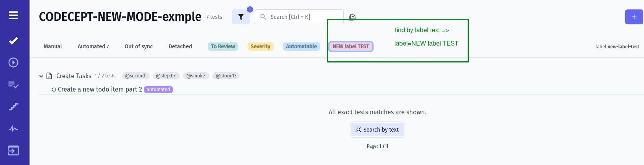
Task: Open Pulse via activity sidebar icon
Action: click(13, 128)
